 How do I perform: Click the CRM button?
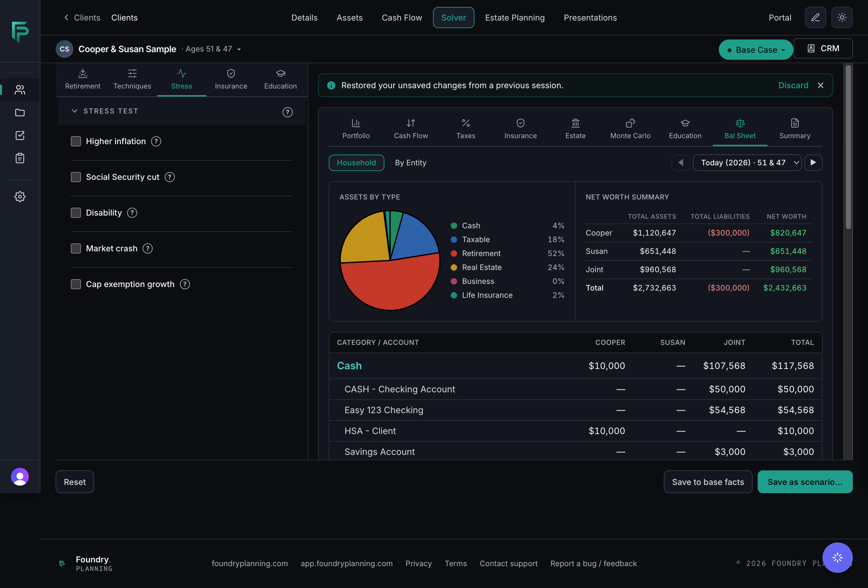point(823,49)
